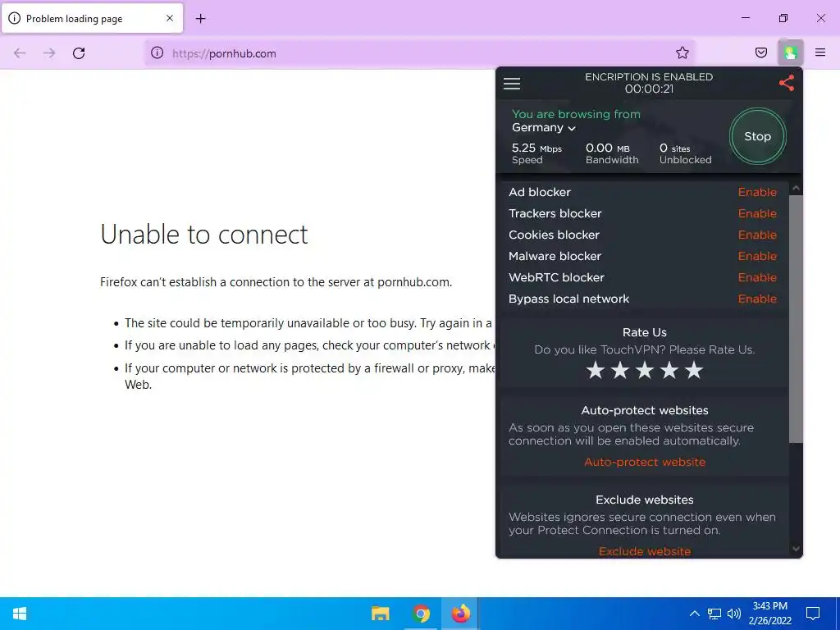Viewport: 840px width, 630px height.
Task: Enable Bypass local network
Action: coord(757,299)
